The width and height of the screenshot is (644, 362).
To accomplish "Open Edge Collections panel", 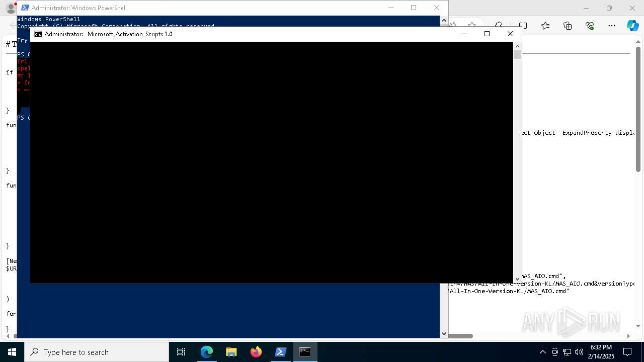I will coord(568,26).
